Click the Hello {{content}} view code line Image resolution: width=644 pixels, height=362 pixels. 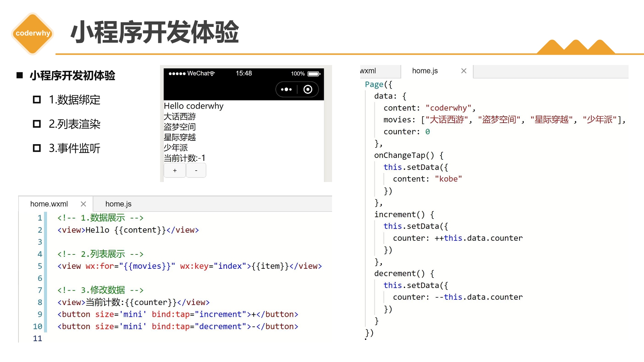pyautogui.click(x=128, y=230)
